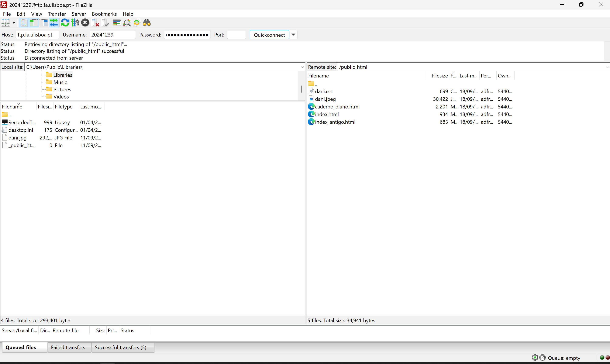Image resolution: width=610 pixels, height=364 pixels.
Task: Cancel current operation with X icon
Action: pos(85,23)
